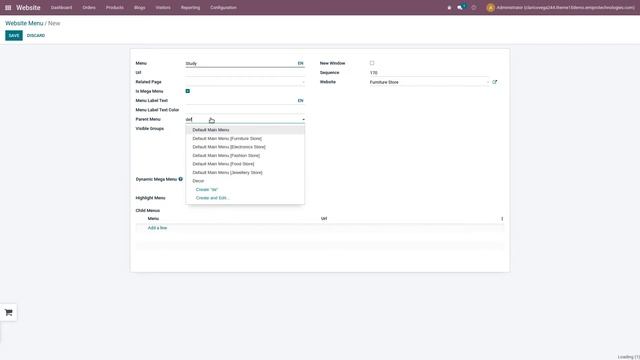Expand the Parent Menu dropdown arrow
This screenshot has width=640, height=360.
click(x=303, y=120)
